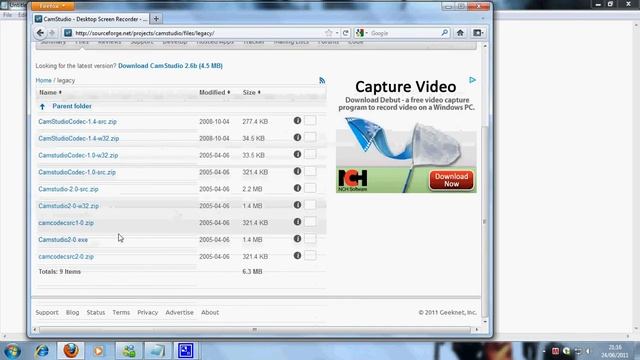Reload the page with the refresh icon
The image size is (640, 360).
346,33
